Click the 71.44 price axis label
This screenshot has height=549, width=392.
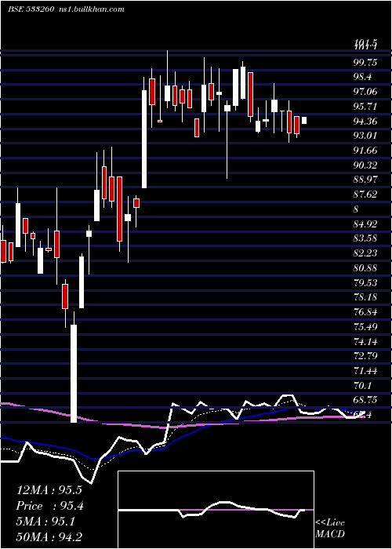(x=365, y=371)
